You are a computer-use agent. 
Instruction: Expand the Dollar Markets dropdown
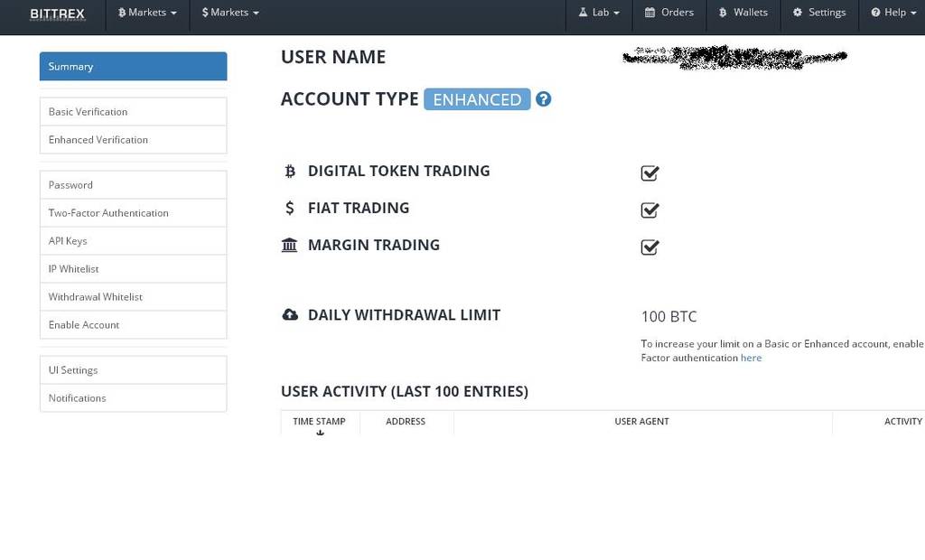230,13
